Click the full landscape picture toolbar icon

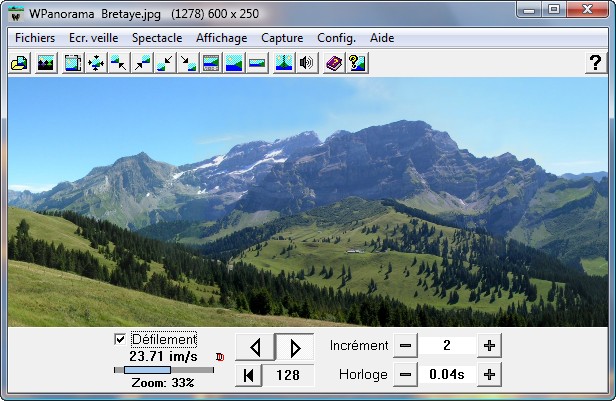point(235,63)
